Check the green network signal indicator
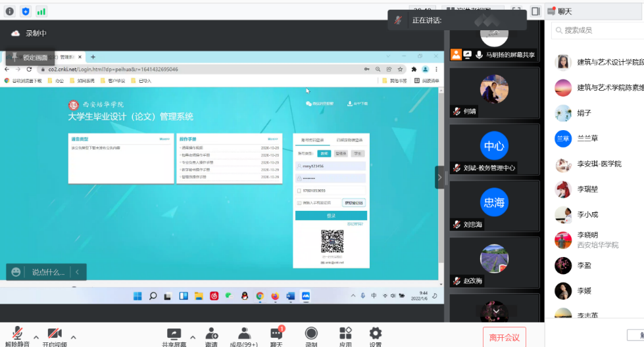644x347 pixels. (41, 11)
